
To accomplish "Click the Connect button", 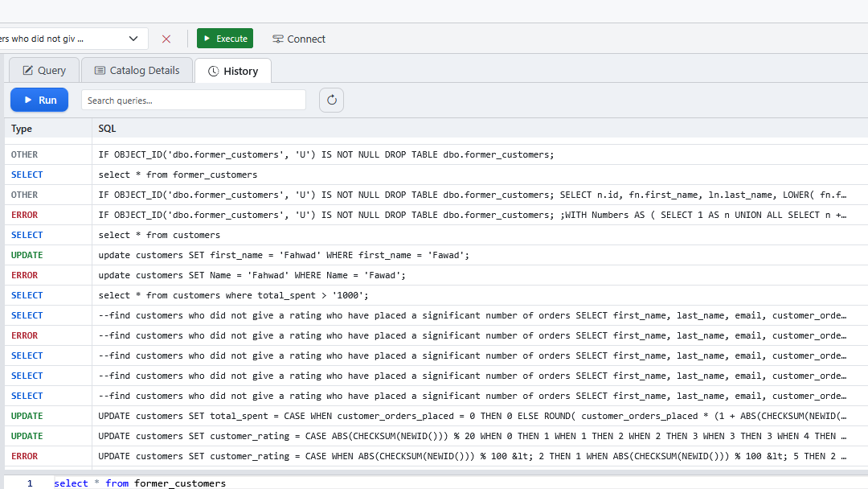I will click(299, 39).
